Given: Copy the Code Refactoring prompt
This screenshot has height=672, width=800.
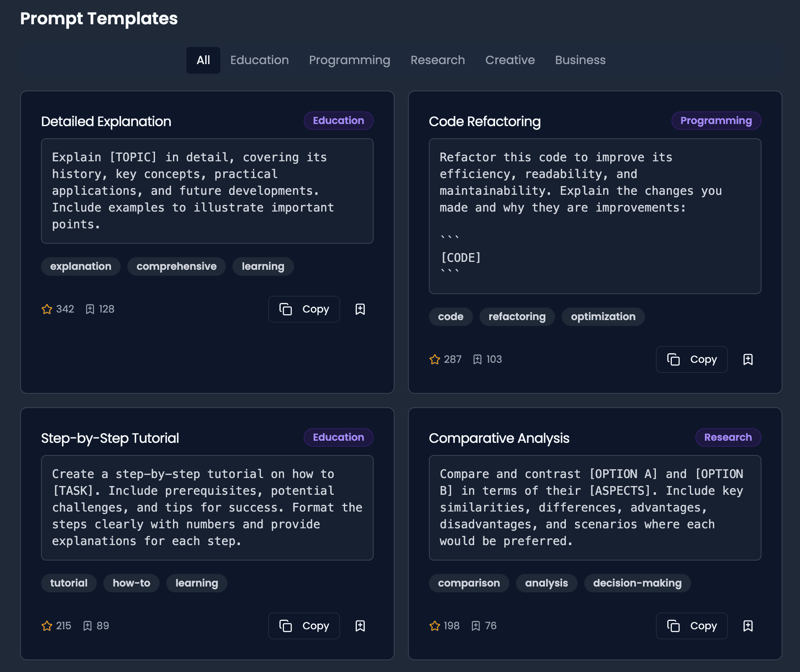Looking at the screenshot, I should pos(692,359).
